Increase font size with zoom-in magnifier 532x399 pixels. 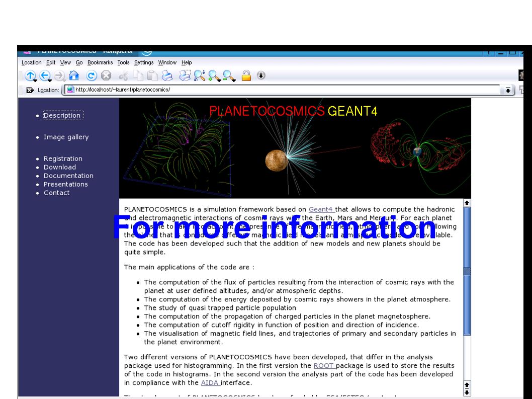coord(213,75)
